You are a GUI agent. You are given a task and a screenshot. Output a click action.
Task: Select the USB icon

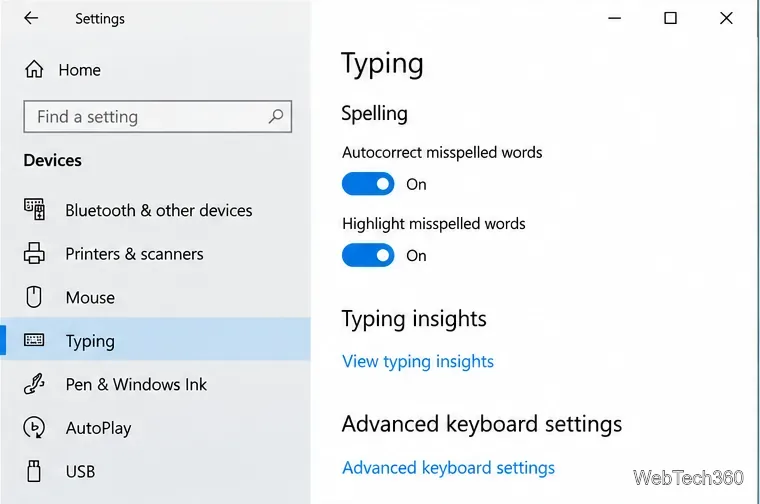click(34, 471)
